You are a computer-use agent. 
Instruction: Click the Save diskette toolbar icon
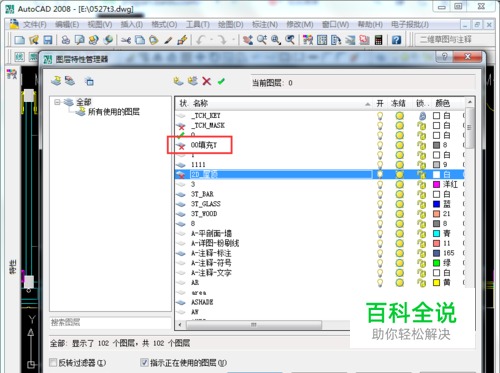[48, 40]
